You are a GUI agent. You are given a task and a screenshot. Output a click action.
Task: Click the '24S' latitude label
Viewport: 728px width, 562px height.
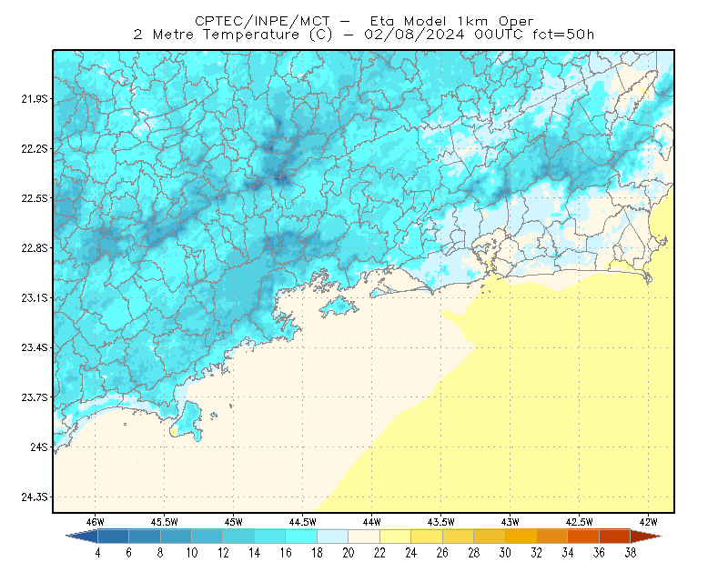pyautogui.click(x=39, y=447)
